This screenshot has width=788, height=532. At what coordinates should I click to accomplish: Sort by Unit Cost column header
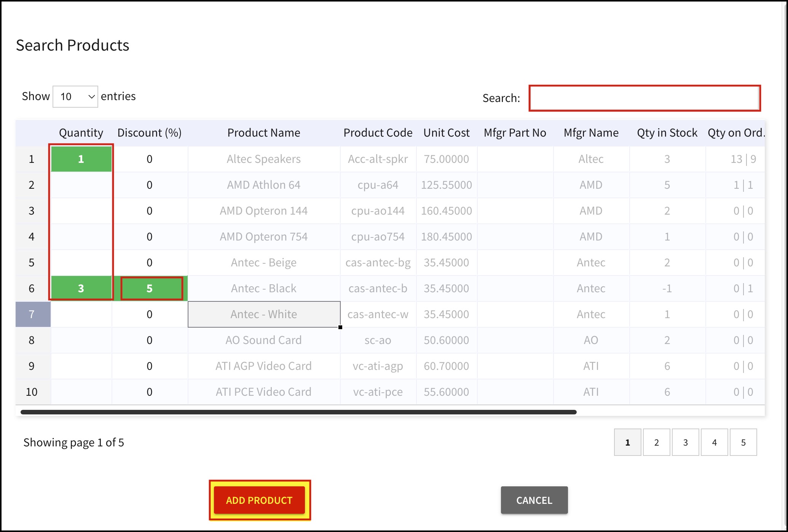point(447,133)
